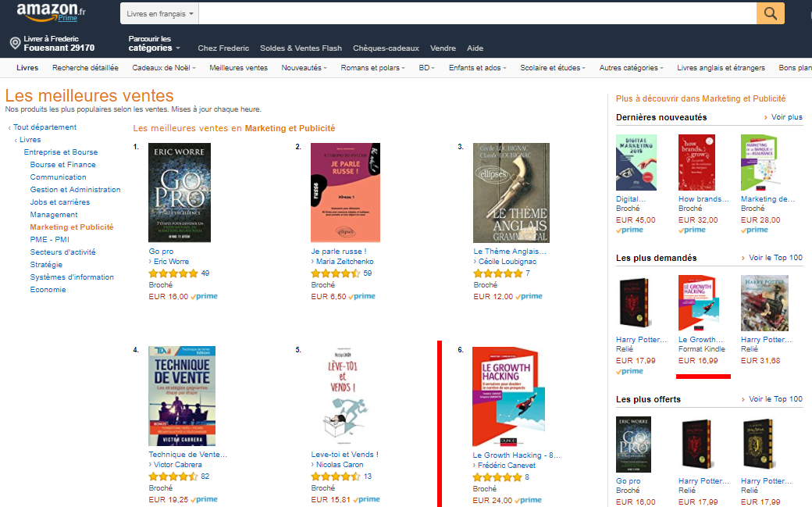
Task: Open author link 'Nicolas Caron'
Action: [340, 465]
